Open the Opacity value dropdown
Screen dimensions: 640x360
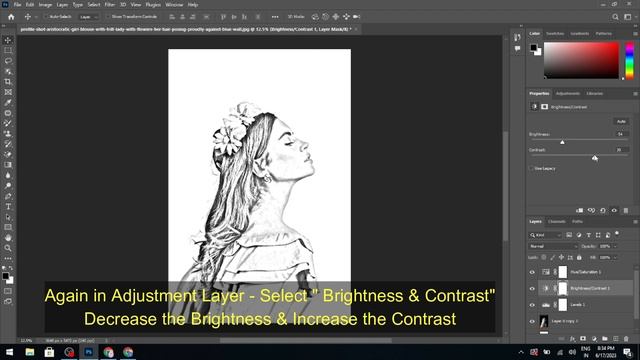616,246
